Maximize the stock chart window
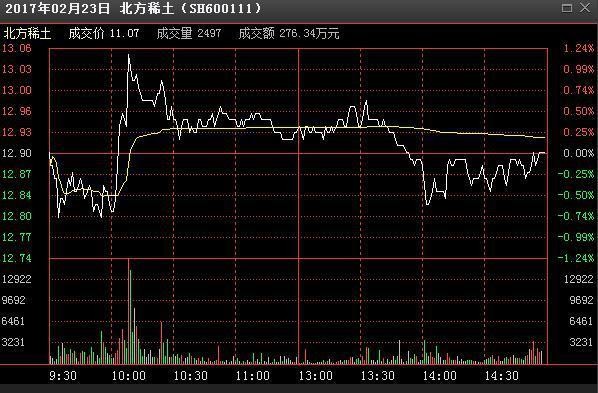 coord(567,8)
